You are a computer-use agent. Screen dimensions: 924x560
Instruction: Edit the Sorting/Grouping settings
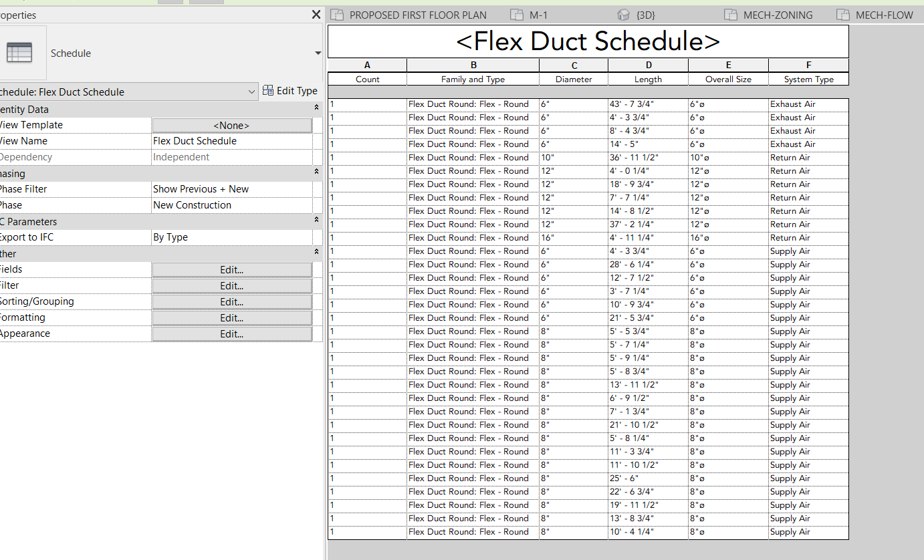231,301
